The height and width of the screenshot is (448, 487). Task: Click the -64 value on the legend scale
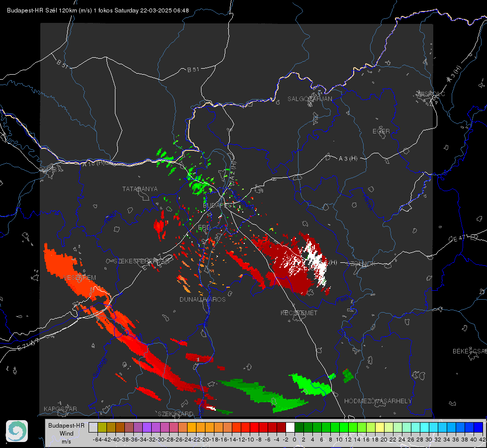(97, 440)
